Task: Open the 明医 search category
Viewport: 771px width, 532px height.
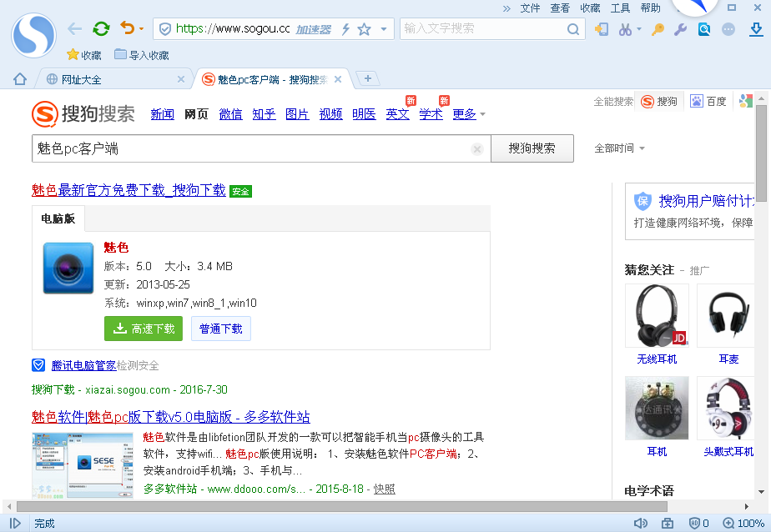Action: [365, 114]
